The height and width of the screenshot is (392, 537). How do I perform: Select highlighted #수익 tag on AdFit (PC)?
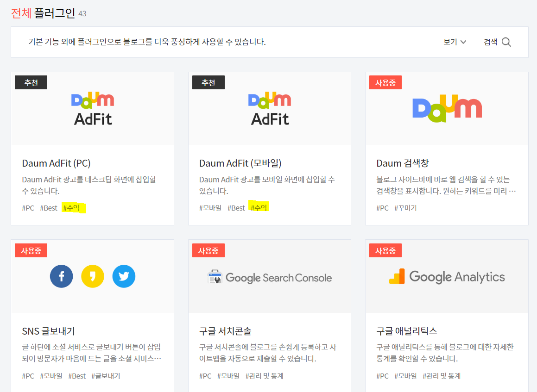71,208
